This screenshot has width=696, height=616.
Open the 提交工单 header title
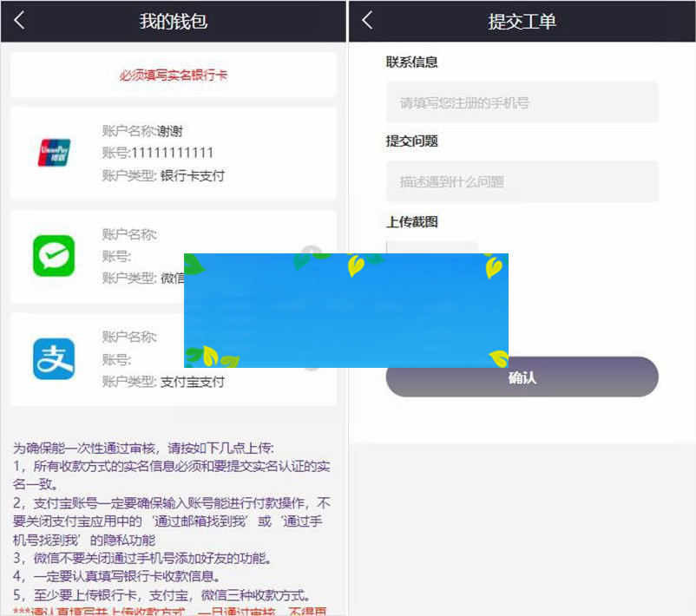click(x=522, y=21)
